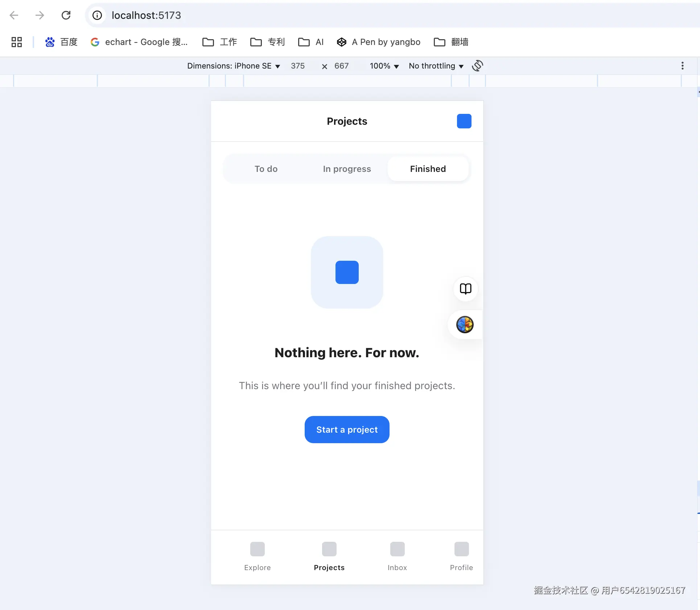Expand the Dimensions: iPhone SE dropdown
Image resolution: width=700 pixels, height=610 pixels.
pyautogui.click(x=234, y=66)
